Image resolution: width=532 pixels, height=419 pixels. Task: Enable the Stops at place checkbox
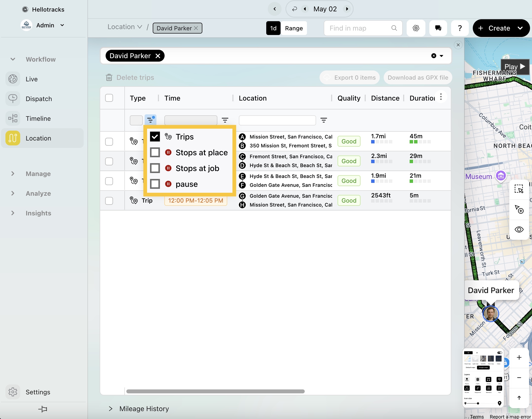155,153
